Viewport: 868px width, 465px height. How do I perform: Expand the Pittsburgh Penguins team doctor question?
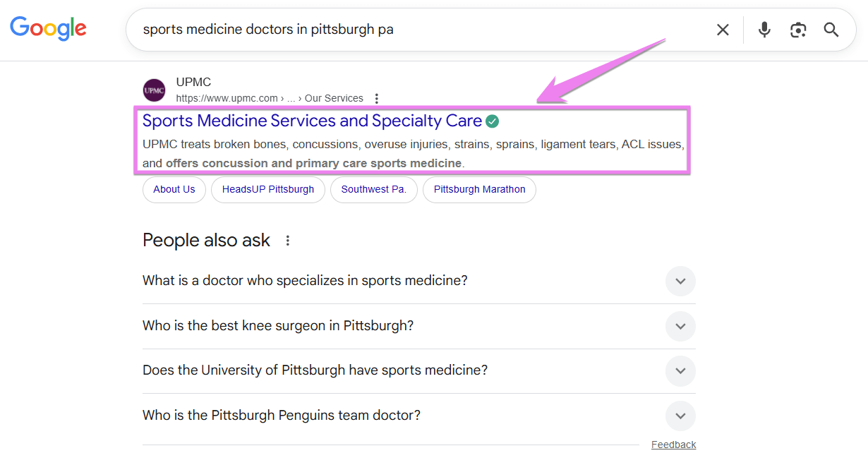tap(680, 416)
